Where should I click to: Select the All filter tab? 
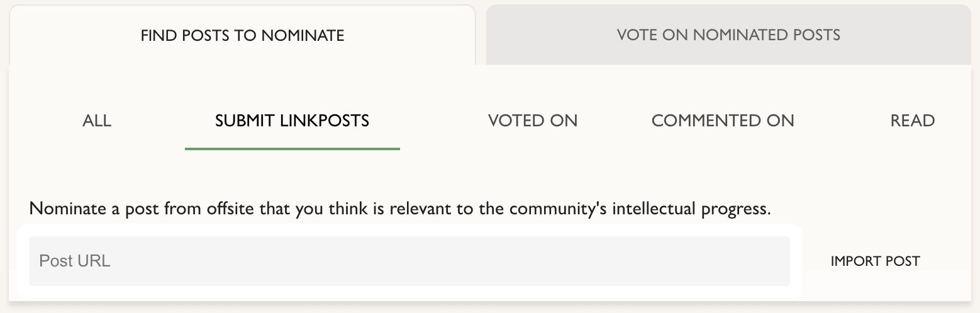pyautogui.click(x=97, y=121)
